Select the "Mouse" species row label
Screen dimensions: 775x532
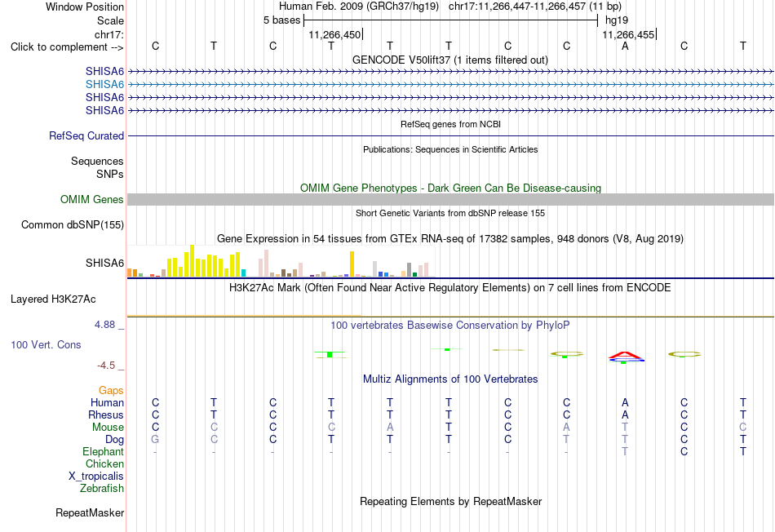coord(108,428)
